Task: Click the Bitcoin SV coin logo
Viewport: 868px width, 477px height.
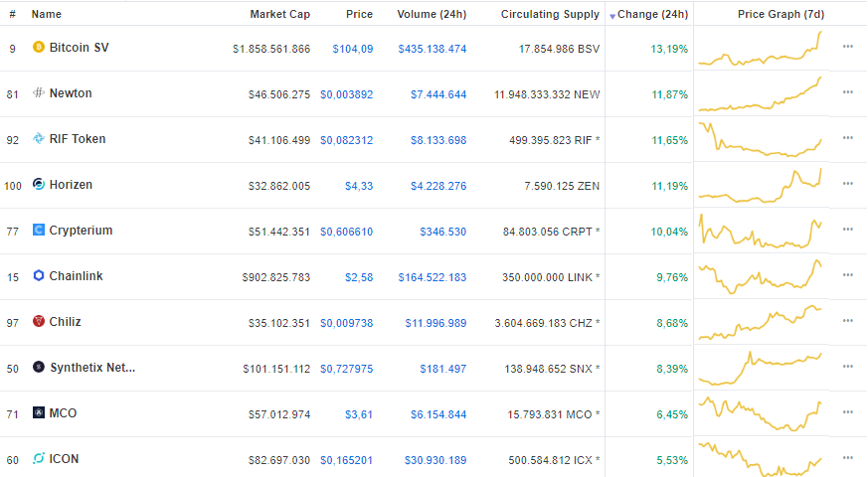Action: pyautogui.click(x=38, y=47)
